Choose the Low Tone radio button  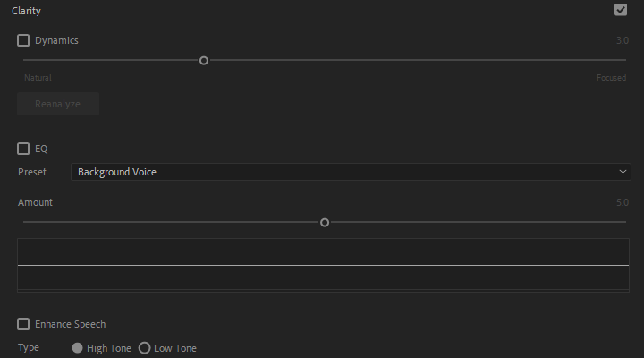point(145,348)
